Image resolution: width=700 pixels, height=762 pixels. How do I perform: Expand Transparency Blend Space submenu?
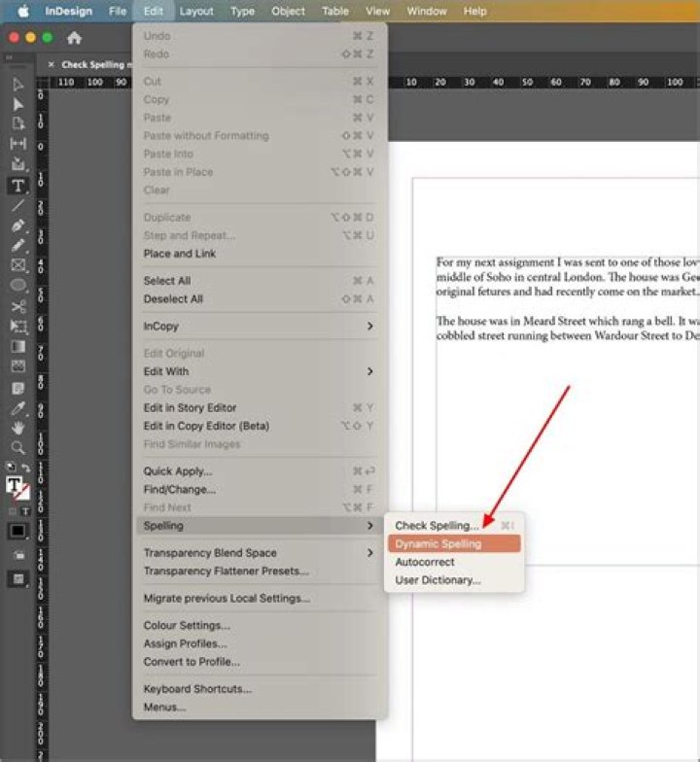260,552
